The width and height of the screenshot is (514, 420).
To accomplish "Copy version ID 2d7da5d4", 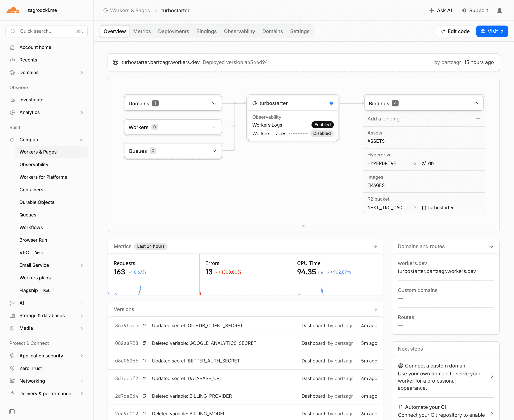I will coord(144,396).
